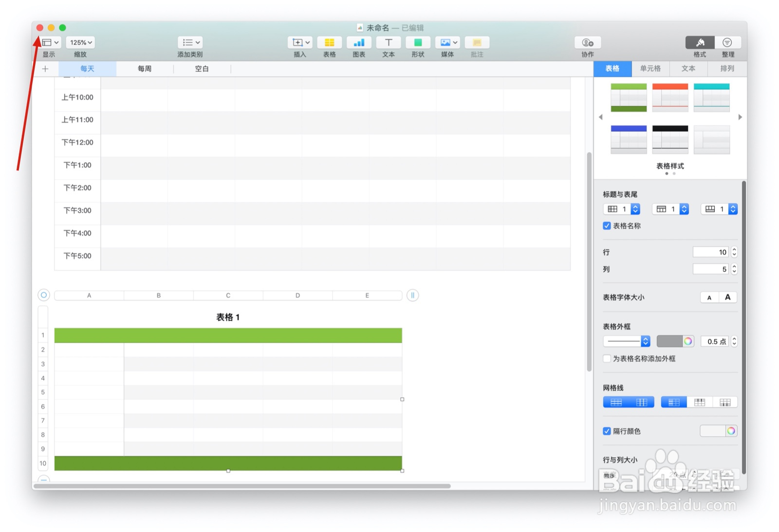Choose the plain gray table style thumbnail

pos(712,140)
